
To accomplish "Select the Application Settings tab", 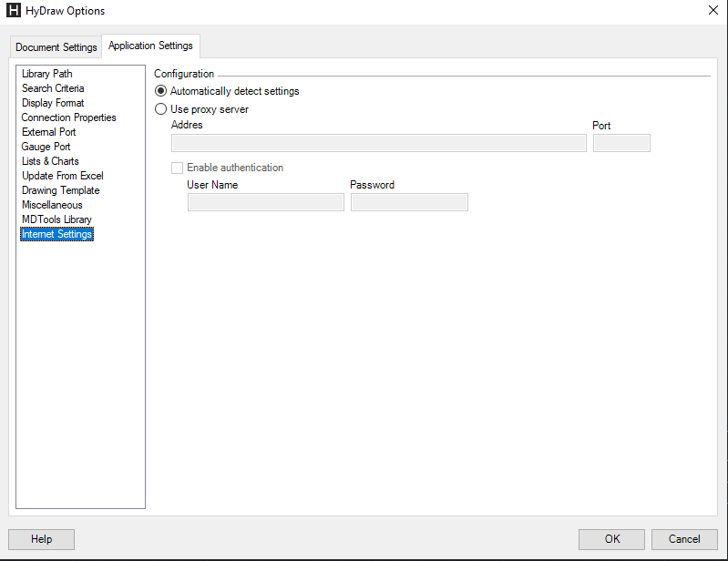I will (x=150, y=46).
